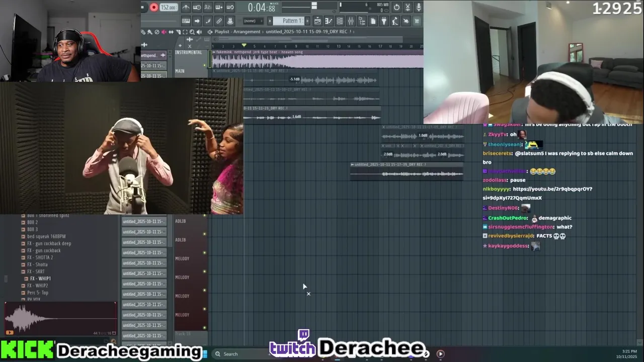Open the Piano roll icon

[x=329, y=21]
